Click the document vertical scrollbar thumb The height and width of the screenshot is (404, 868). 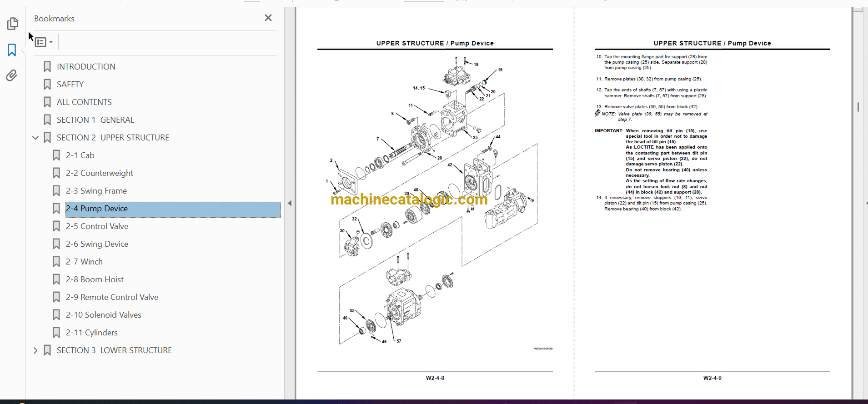click(858, 107)
